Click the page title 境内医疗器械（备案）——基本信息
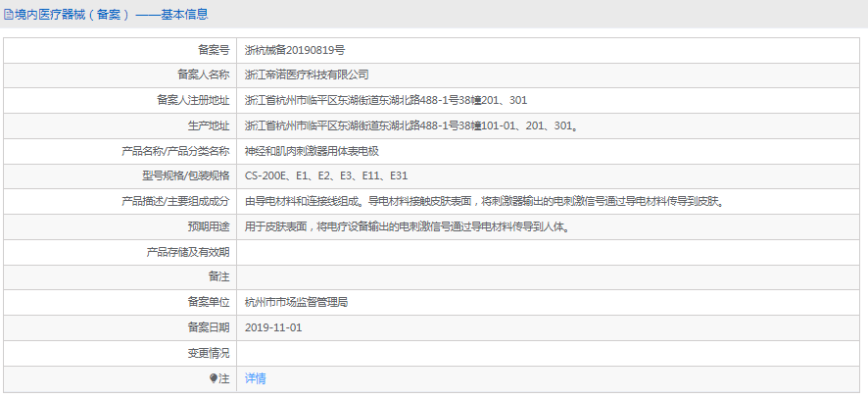The height and width of the screenshot is (399, 868). click(112, 15)
